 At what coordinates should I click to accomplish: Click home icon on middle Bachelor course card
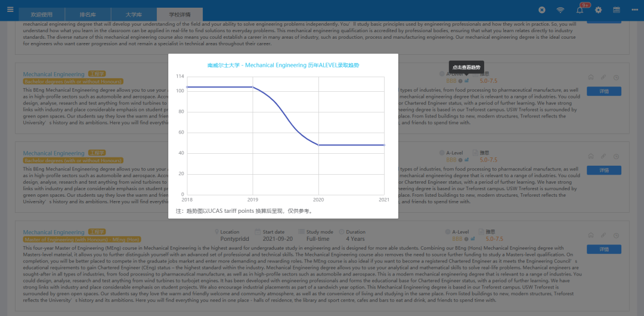[591, 156]
